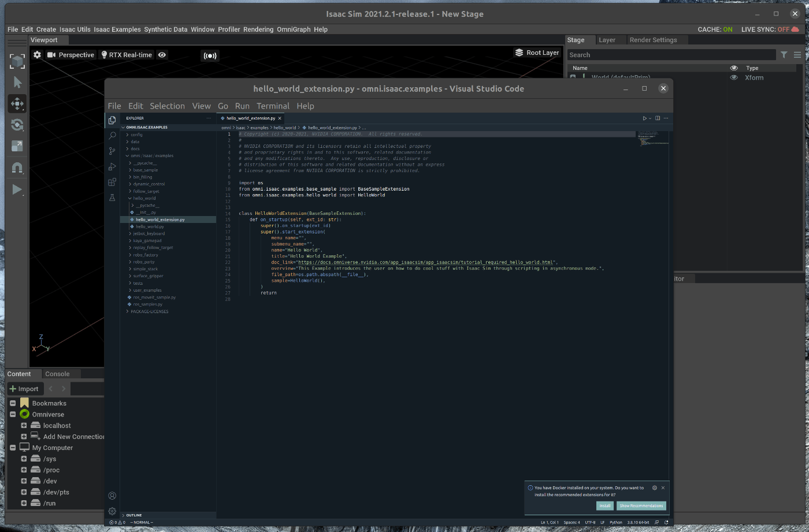Open Testing flask view in VS Code
The image size is (809, 532).
point(112,198)
